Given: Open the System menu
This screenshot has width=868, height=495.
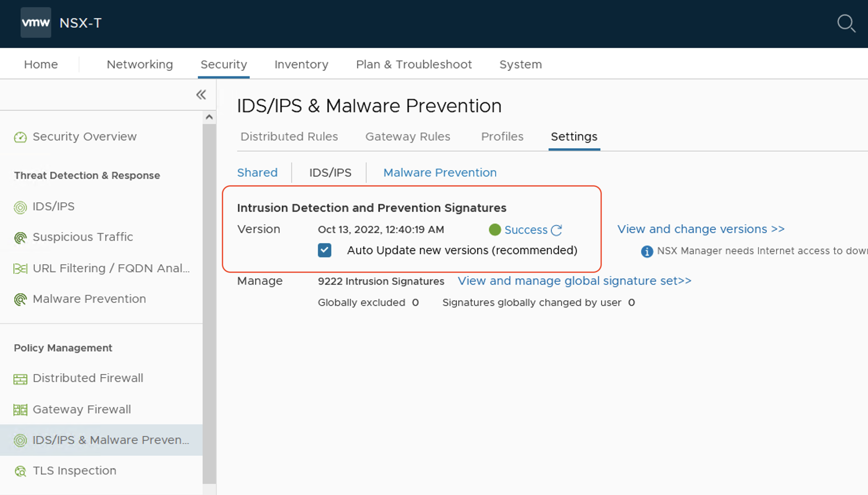Looking at the screenshot, I should point(521,64).
